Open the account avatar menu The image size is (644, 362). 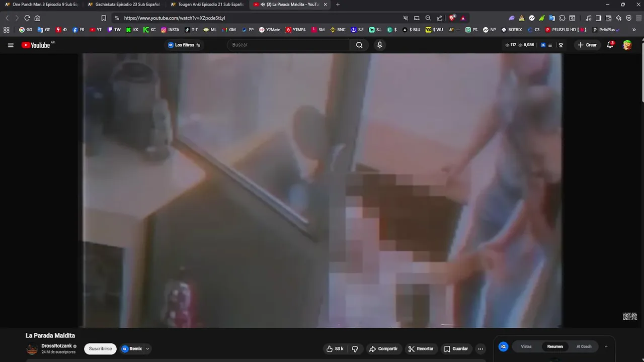pos(627,45)
